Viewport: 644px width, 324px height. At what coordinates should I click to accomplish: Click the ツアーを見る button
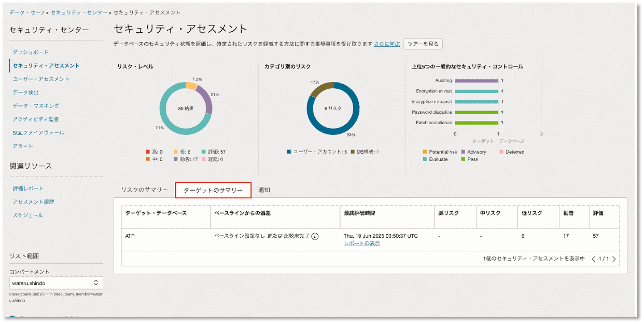[x=423, y=44]
